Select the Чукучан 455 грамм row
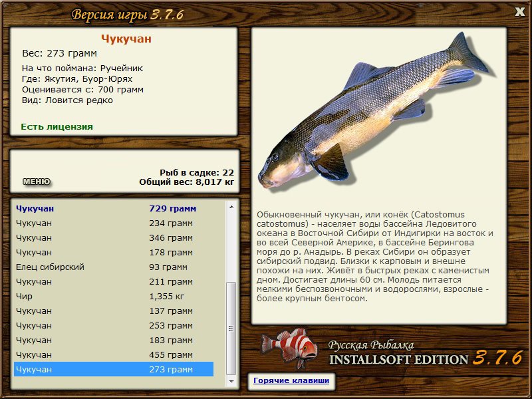Image resolution: width=532 pixels, height=399 pixels. pos(114,354)
